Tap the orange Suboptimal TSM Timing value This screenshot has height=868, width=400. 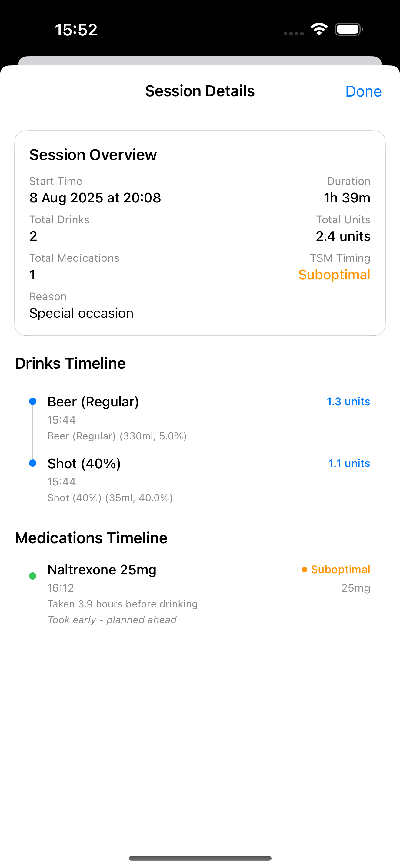click(334, 275)
